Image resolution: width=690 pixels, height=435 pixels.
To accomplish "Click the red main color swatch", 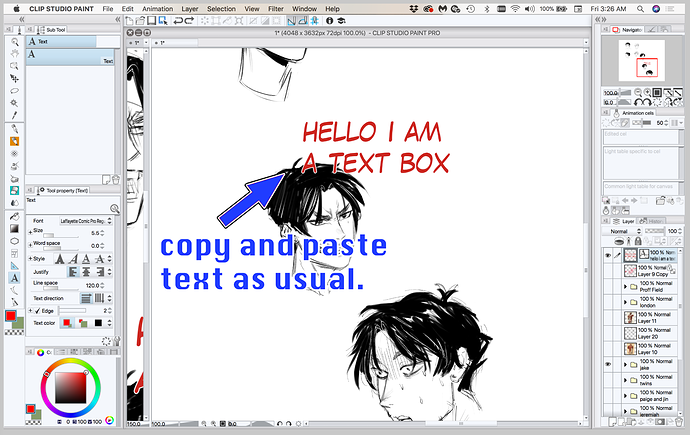I will pyautogui.click(x=11, y=316).
